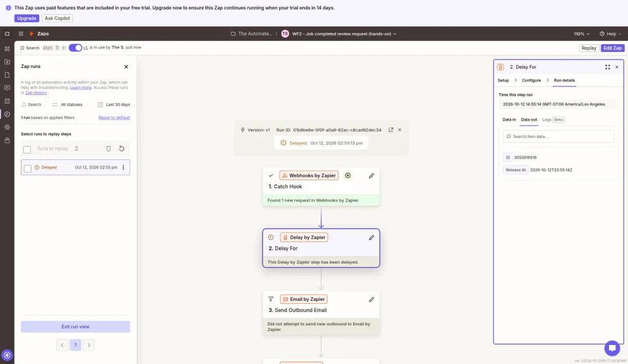This screenshot has width=628, height=364.
Task: Open the calendar sidebar icon
Action: 7,101
